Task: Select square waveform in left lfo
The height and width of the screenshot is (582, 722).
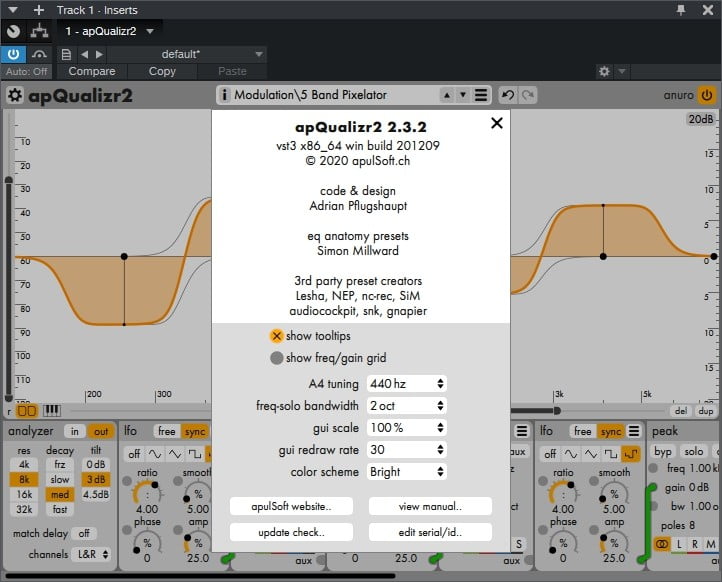Action: [x=195, y=454]
